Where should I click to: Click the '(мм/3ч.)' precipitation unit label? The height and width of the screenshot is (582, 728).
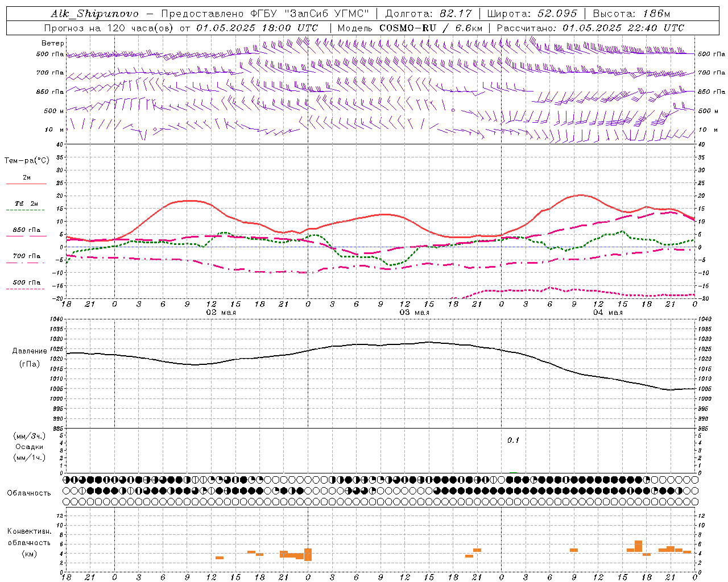[x=30, y=436]
